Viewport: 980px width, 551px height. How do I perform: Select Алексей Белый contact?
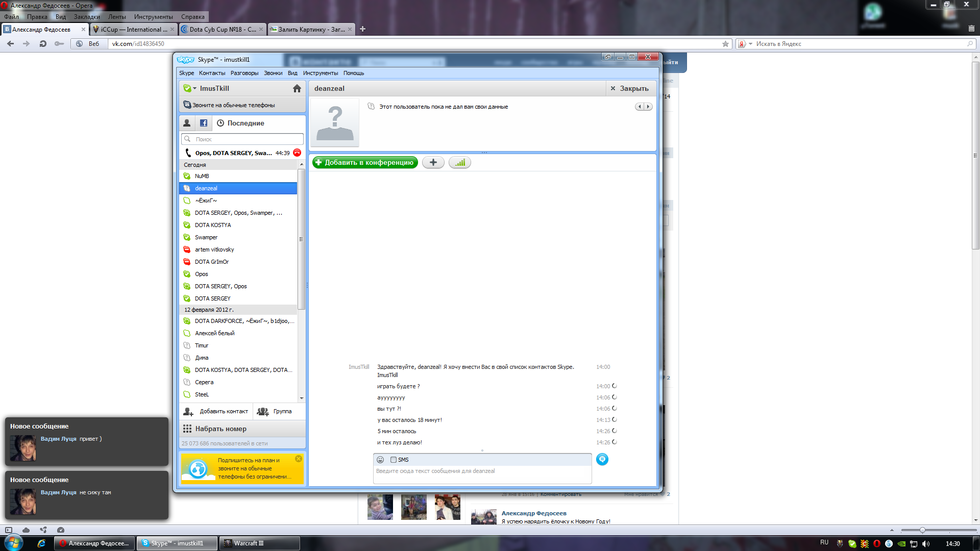click(238, 333)
